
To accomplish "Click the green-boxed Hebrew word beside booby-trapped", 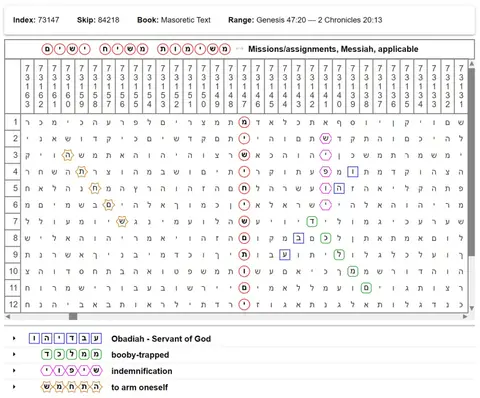I will click(x=72, y=355).
